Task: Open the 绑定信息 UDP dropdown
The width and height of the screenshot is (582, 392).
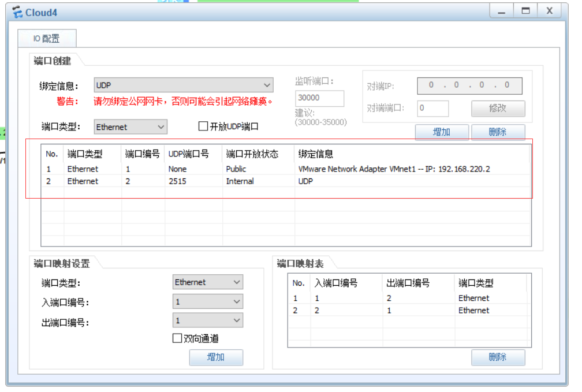Action: click(x=184, y=85)
